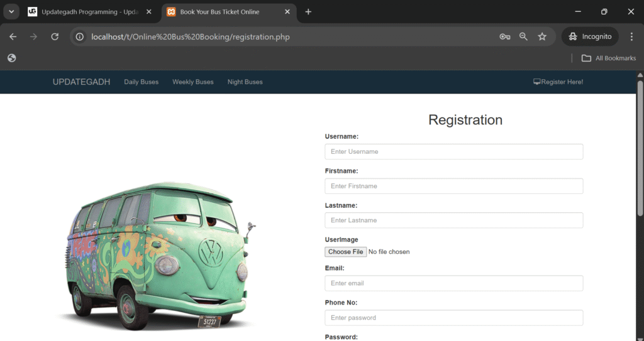Viewport: 644px width, 341px height.
Task: Open the tab search dropdown arrow
Action: (11, 11)
